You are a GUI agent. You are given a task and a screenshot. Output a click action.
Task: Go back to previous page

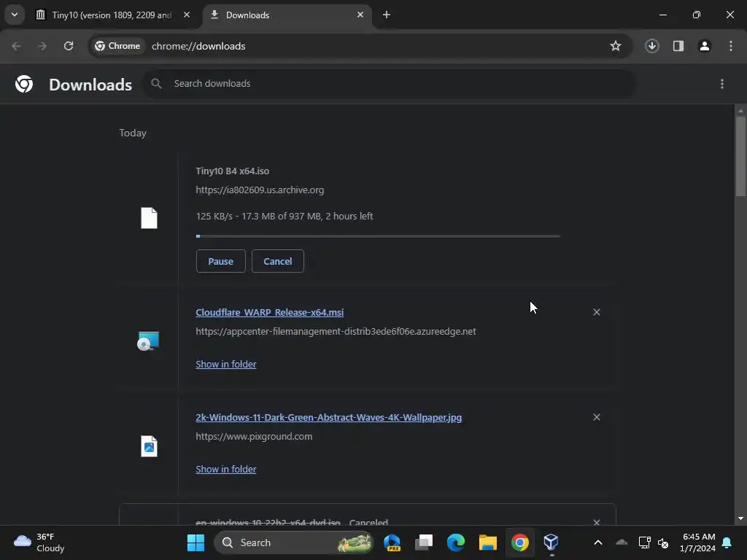click(x=16, y=46)
